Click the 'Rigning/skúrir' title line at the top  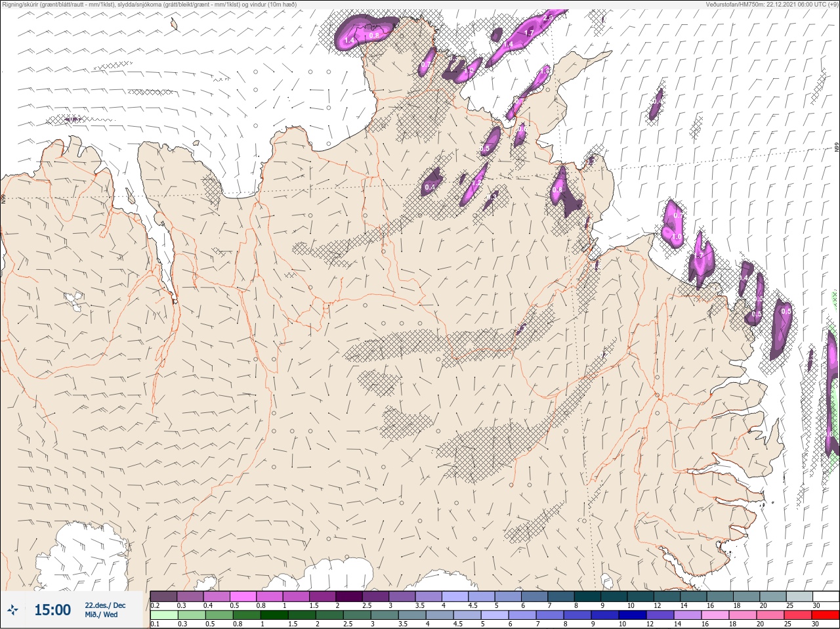click(x=149, y=4)
